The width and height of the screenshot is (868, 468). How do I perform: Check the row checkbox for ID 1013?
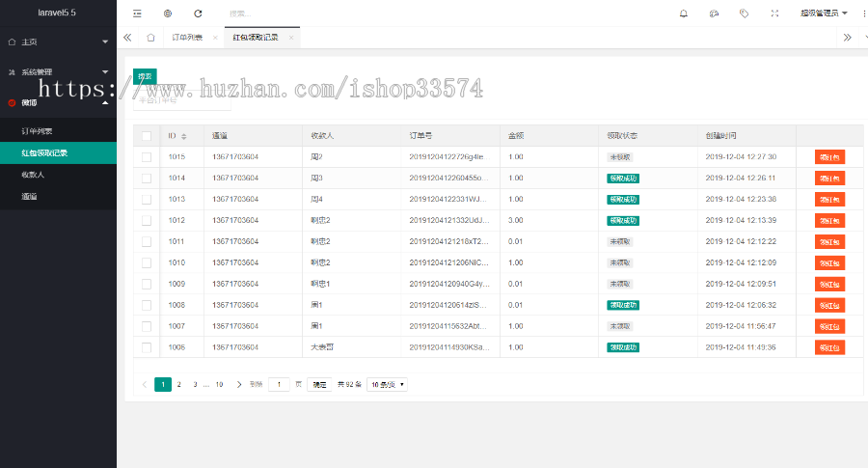tap(147, 200)
